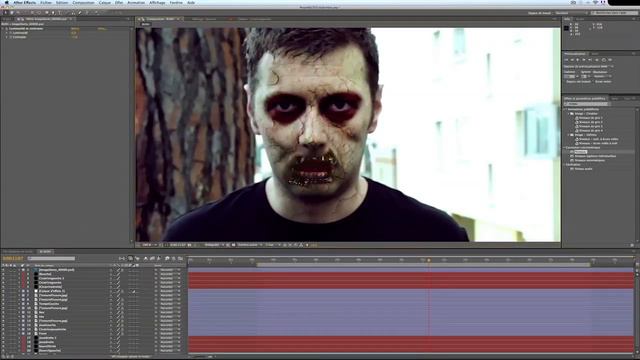Select the Clone Stamp tool in toolbar
The height and width of the screenshot is (360, 640).
(73, 13)
